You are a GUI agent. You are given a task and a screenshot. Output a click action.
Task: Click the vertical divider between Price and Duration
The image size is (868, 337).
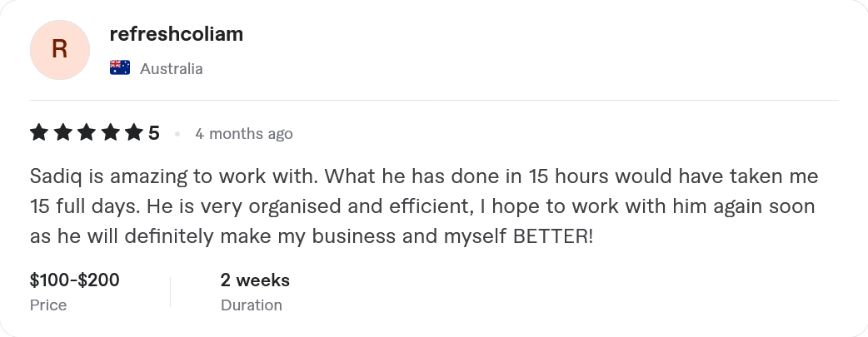(170, 292)
